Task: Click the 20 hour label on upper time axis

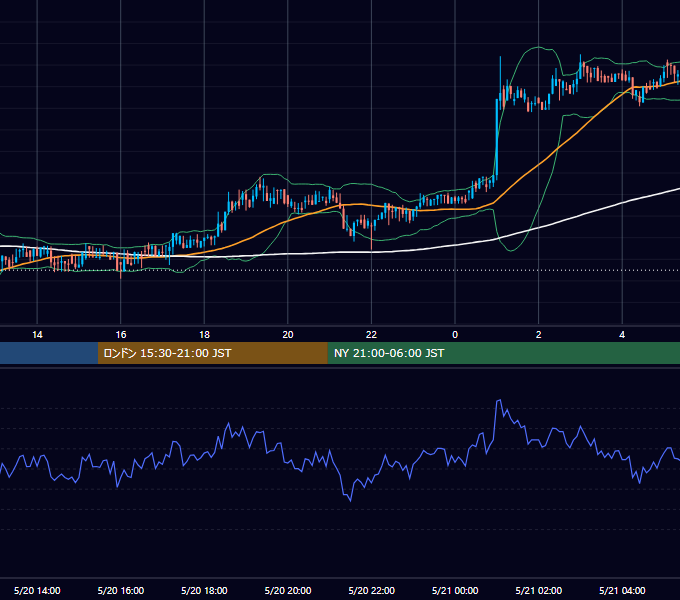Action: pos(288,335)
